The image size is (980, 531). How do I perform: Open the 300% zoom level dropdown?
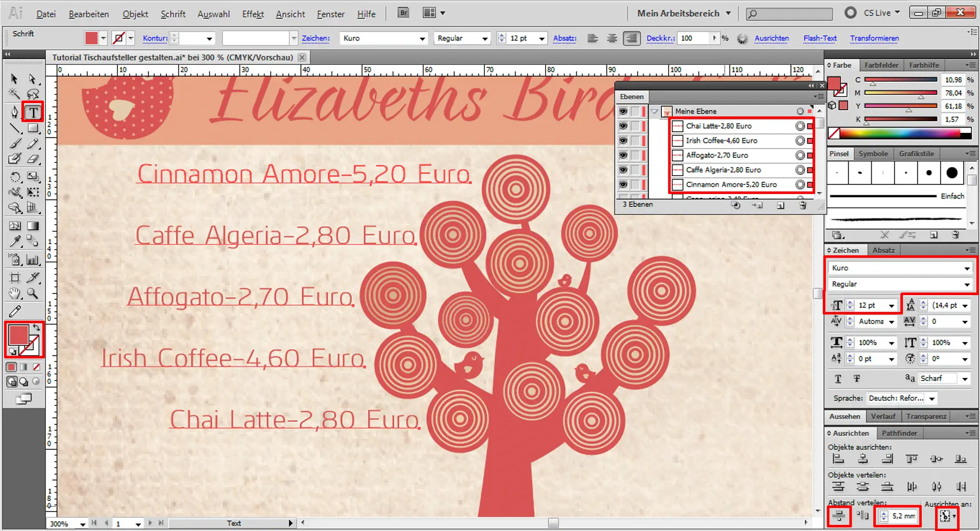tap(83, 524)
